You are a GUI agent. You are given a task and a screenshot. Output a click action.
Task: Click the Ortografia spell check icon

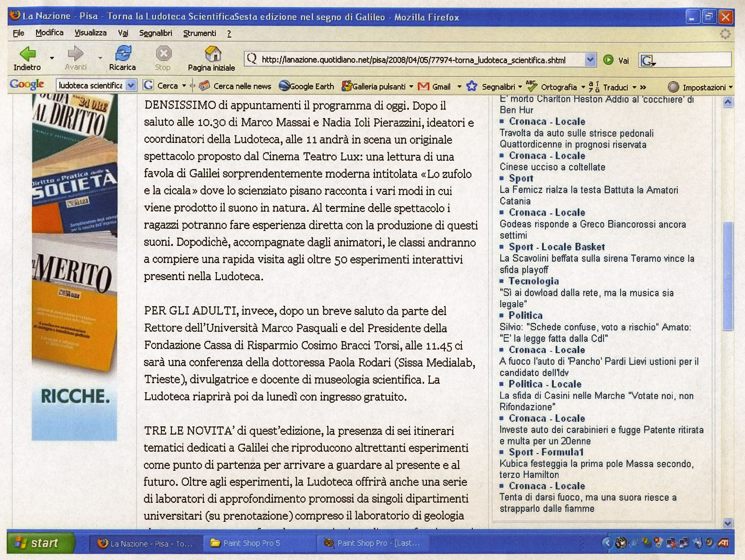(531, 86)
